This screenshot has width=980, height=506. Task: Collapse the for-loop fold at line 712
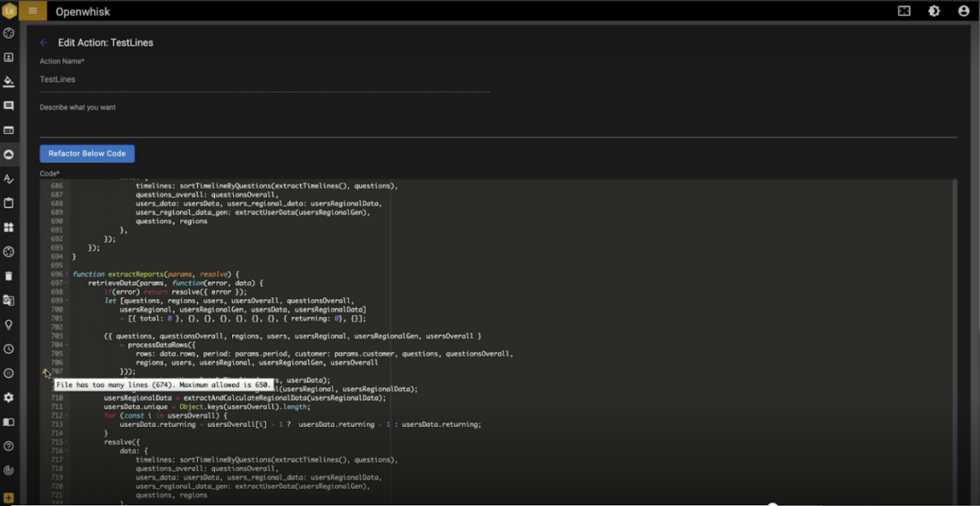tap(66, 416)
